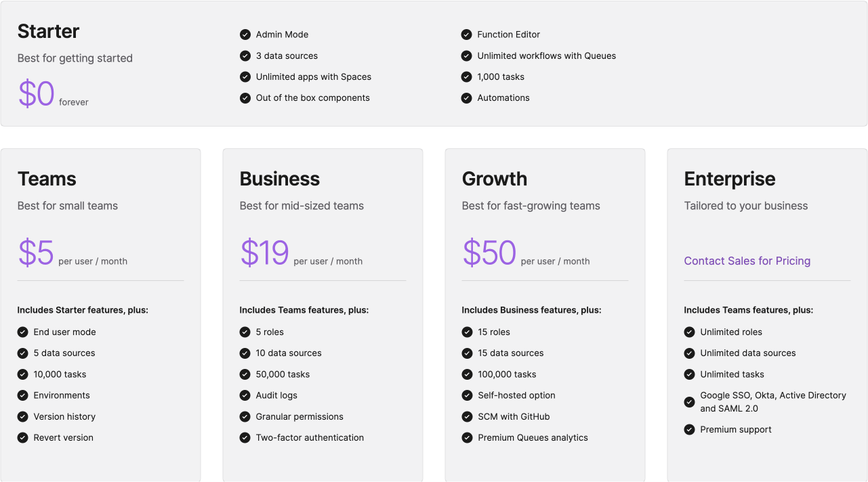Screen dimensions: 868x482
Task: Click the check icon next to End user mode
Action: [23, 332]
